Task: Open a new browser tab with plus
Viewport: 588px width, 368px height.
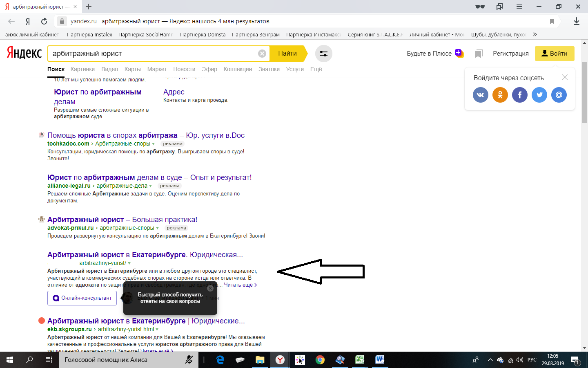Action: 89,7
